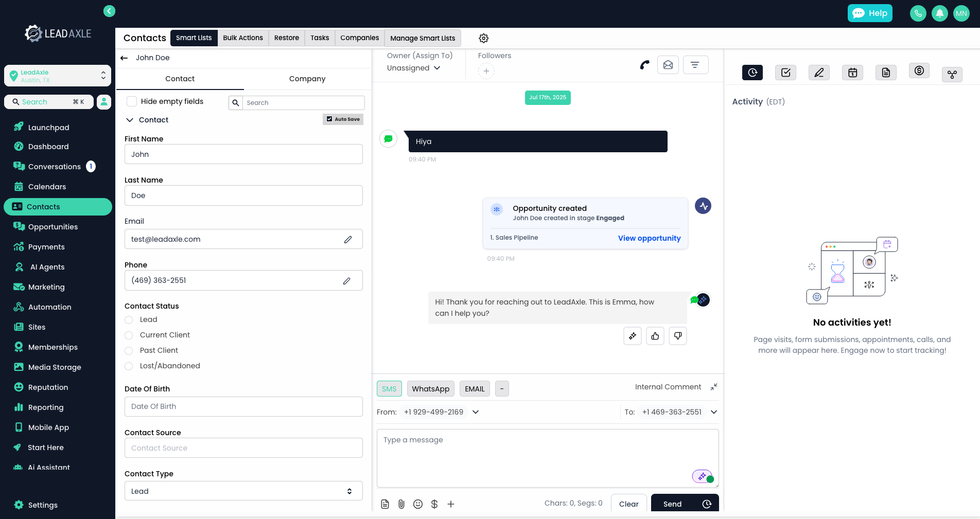Click the View opportunity link

649,238
